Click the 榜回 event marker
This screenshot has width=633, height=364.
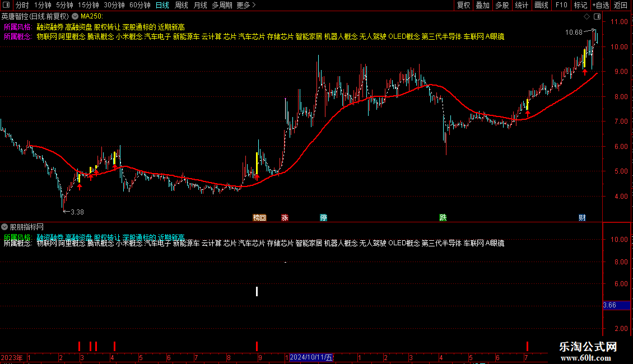[259, 217]
